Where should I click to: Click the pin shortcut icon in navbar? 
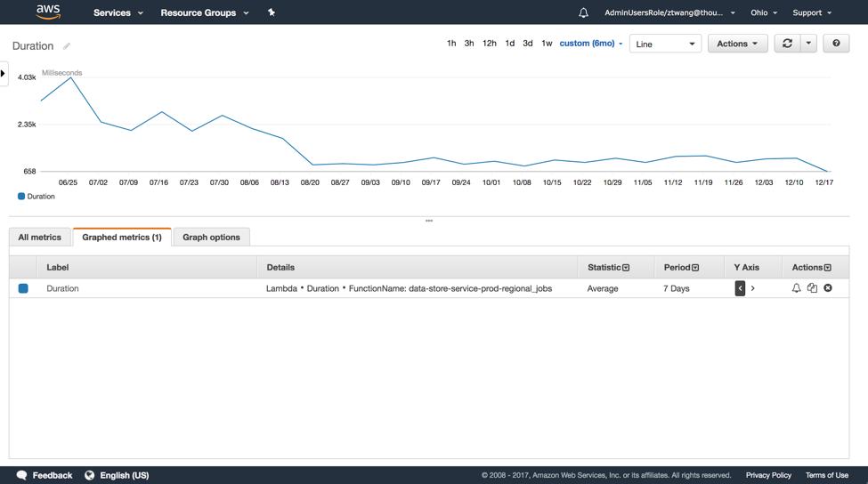[272, 12]
